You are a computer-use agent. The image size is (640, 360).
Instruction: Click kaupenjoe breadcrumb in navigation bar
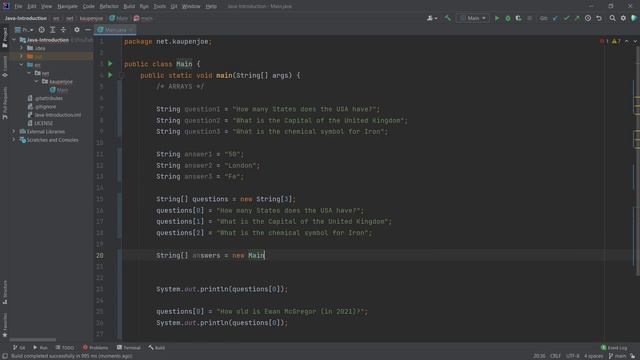91,18
